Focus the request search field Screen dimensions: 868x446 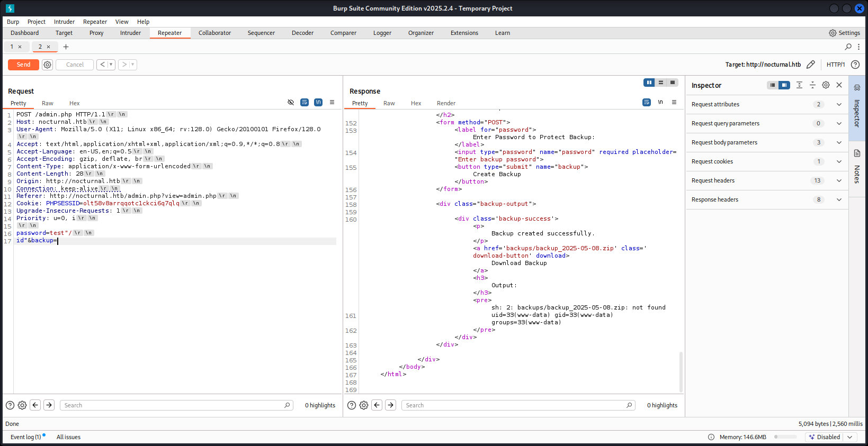[x=176, y=405]
